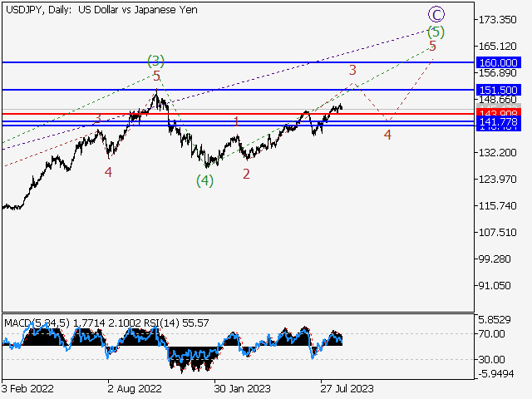Click the projected red wave 3 label

point(352,70)
